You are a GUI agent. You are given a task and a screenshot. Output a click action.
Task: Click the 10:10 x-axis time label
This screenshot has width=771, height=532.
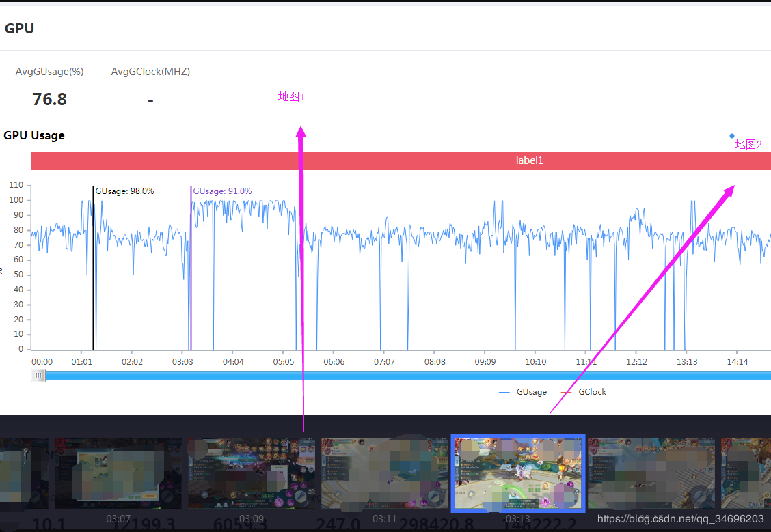[x=535, y=362]
